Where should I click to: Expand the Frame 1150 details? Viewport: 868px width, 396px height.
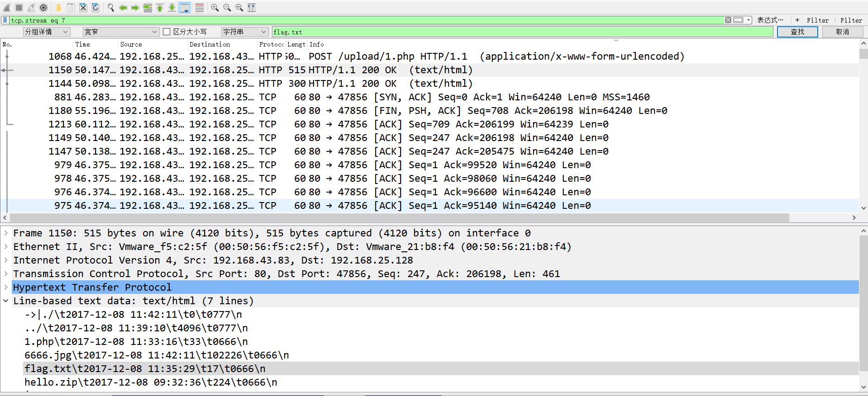coord(6,233)
